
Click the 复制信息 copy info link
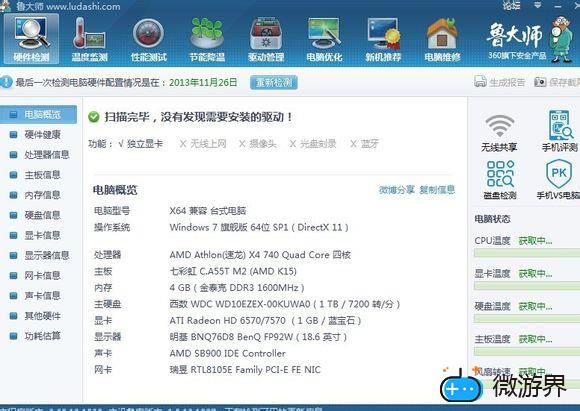pos(437,190)
